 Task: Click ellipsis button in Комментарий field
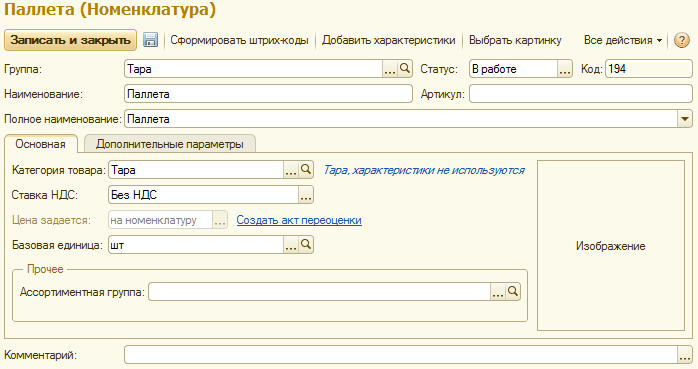point(685,355)
